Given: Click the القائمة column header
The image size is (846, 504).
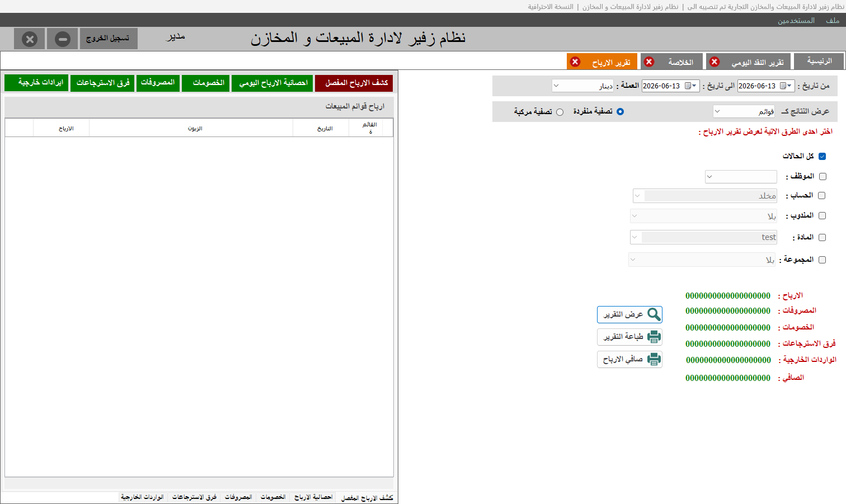Looking at the screenshot, I should 365,128.
